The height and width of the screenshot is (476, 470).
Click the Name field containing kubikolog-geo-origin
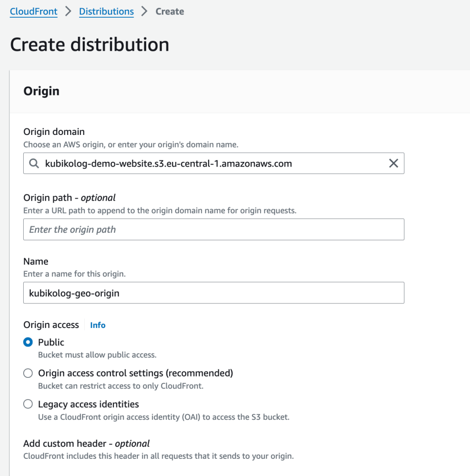point(214,293)
